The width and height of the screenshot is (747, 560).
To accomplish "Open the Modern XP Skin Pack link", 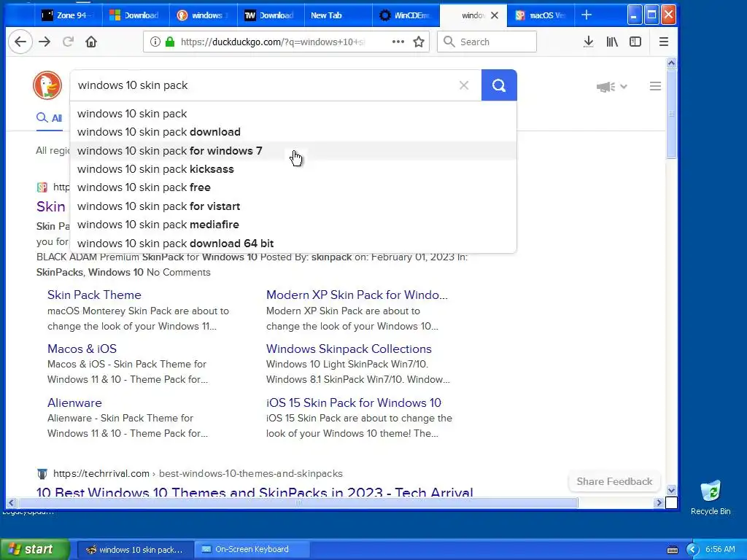I will [357, 295].
